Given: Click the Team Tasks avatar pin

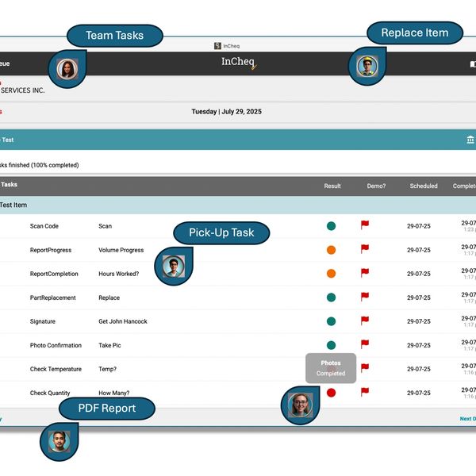Looking at the screenshot, I should pyautogui.click(x=67, y=69).
